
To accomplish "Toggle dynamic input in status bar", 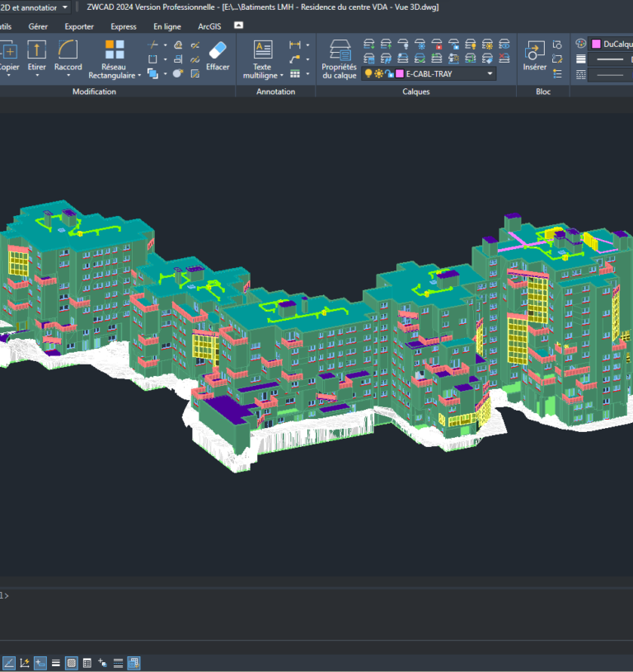I will click(x=40, y=663).
